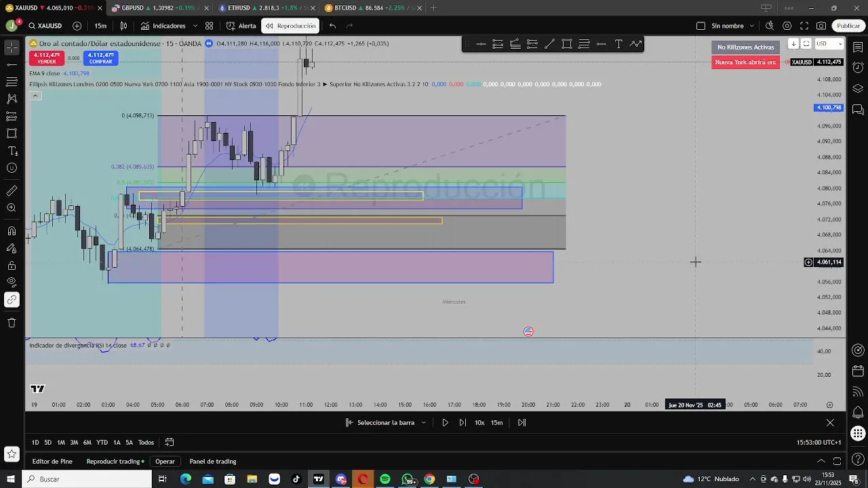Viewport: 868px width, 488px height.
Task: Select the path zigzag tool in floating toolbar
Action: pyautogui.click(x=635, y=44)
